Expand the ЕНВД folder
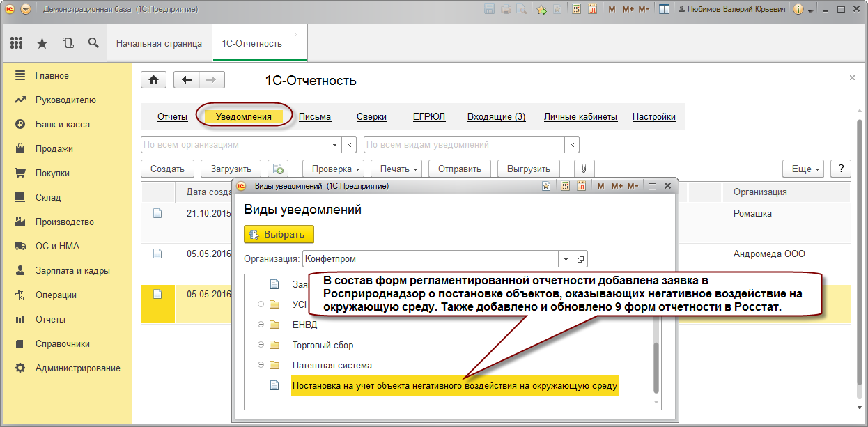Image resolution: width=868 pixels, height=427 pixels. click(261, 325)
